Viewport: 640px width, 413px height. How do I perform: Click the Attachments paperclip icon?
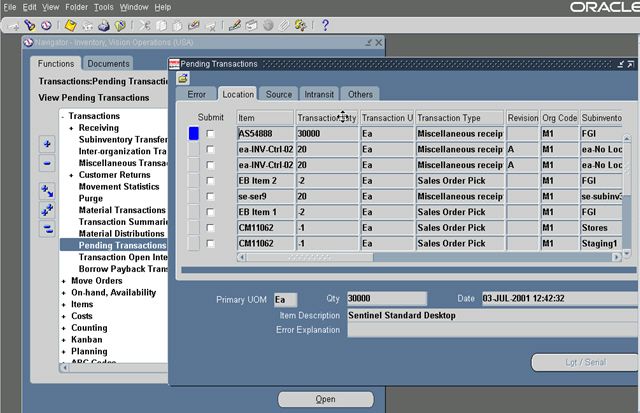click(x=284, y=26)
